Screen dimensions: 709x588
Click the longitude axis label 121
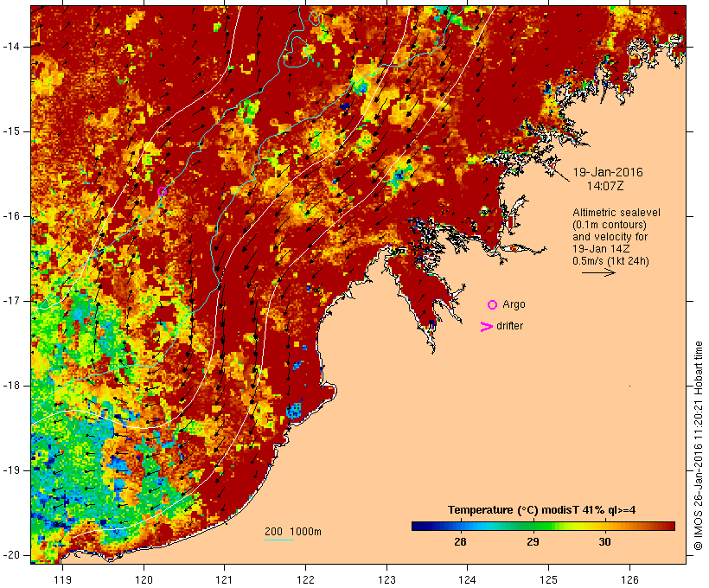pos(224,579)
